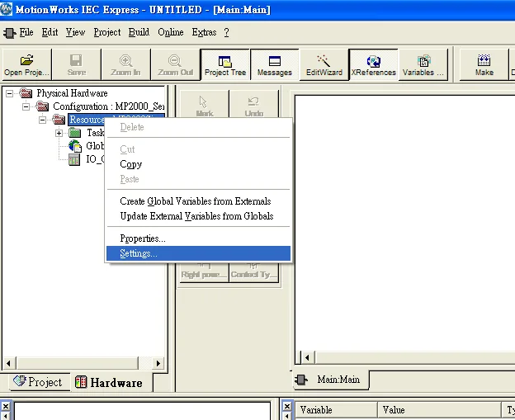
Task: Open the EditWizard tool
Action: (x=324, y=64)
